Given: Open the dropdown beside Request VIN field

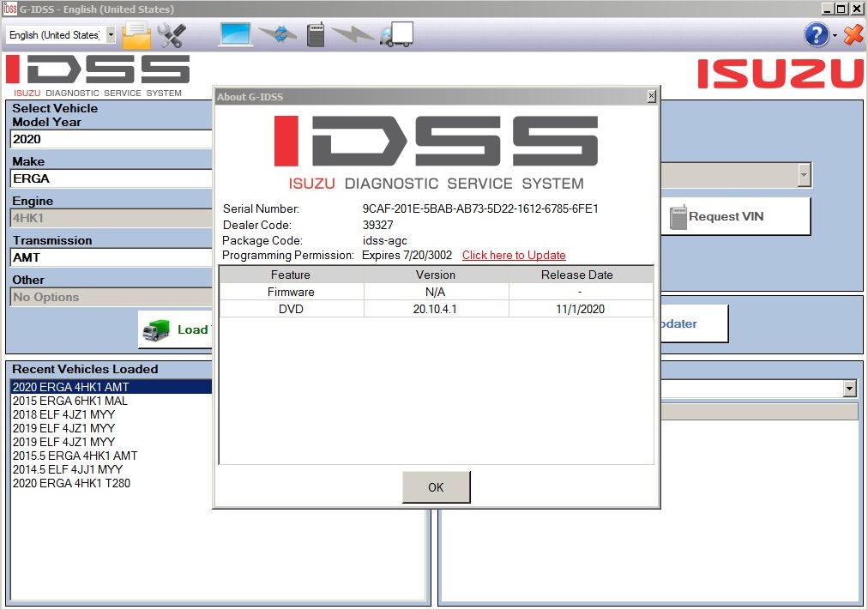Looking at the screenshot, I should (x=804, y=175).
